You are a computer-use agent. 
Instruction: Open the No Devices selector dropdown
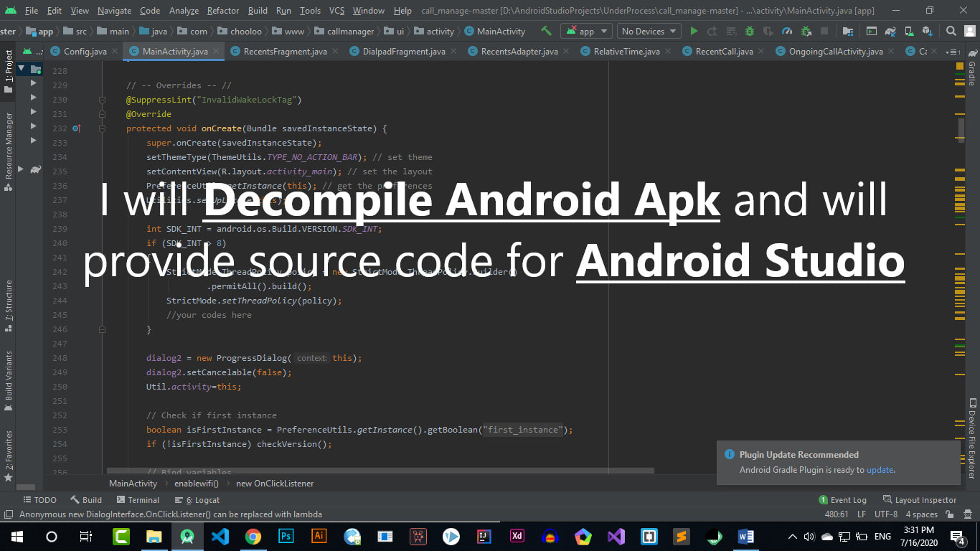tap(649, 31)
